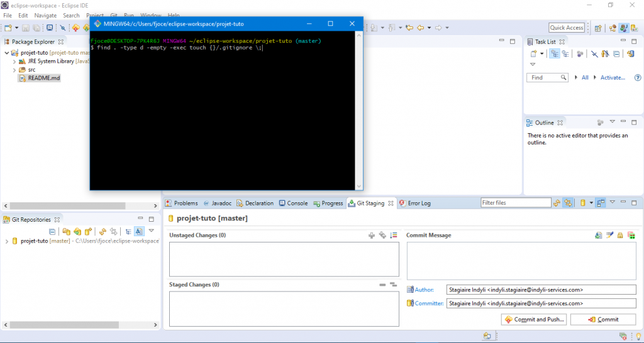Click Collapse All in Task List toolbar

point(616,54)
